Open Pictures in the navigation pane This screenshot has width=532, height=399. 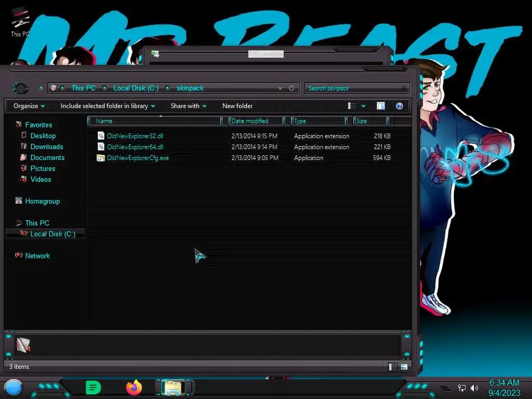[x=43, y=168]
